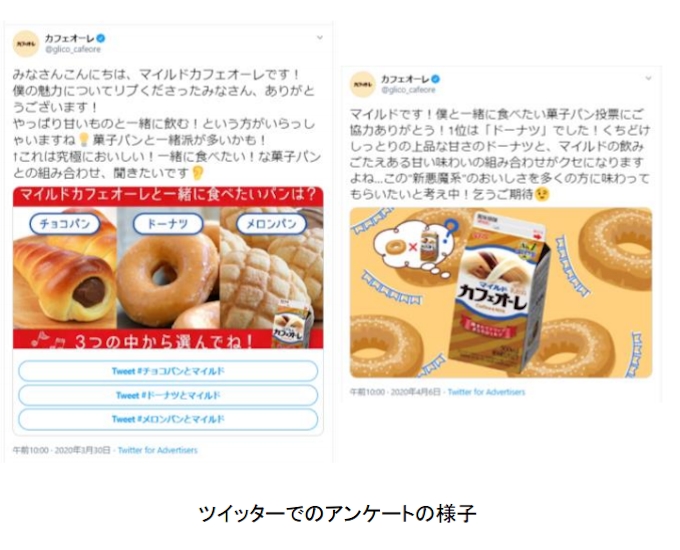Click the Tweet #チョコパンとマイルド button
Viewport: 680px width, 550px height.
pos(168,371)
